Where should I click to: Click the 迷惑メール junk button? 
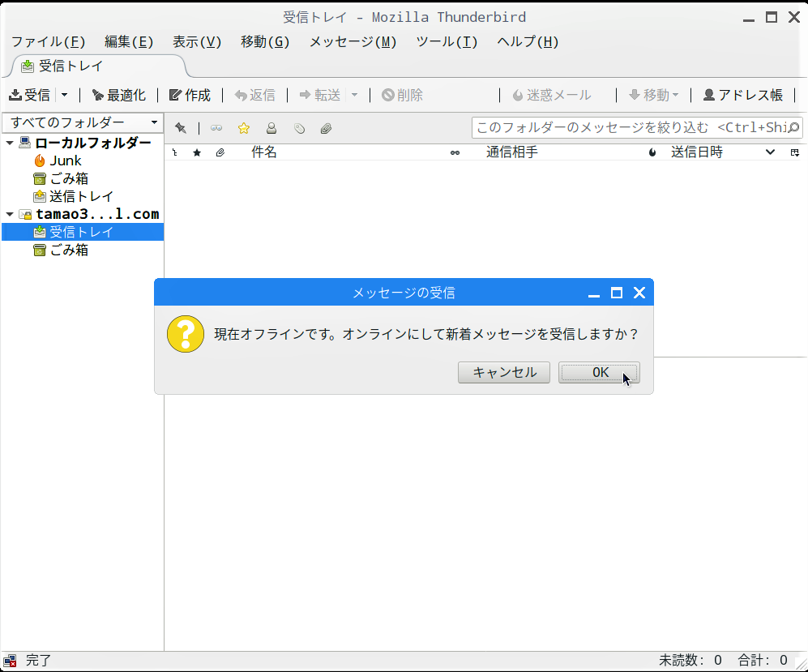click(552, 95)
